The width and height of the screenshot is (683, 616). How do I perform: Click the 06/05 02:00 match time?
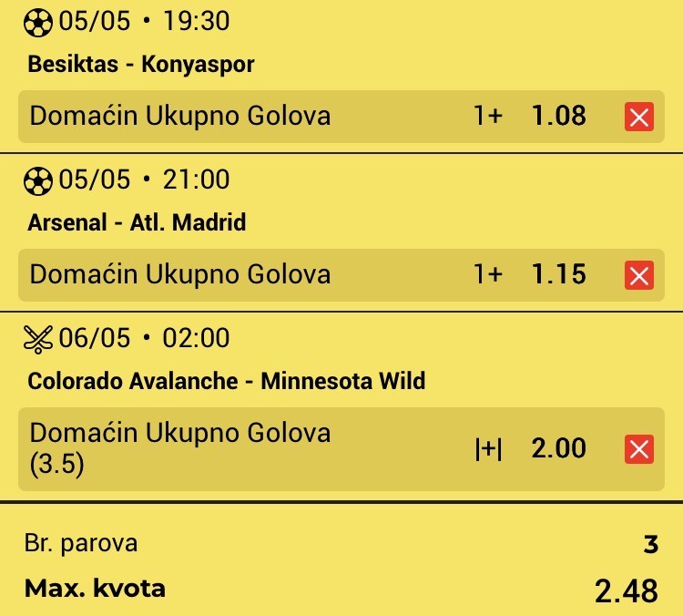144,338
